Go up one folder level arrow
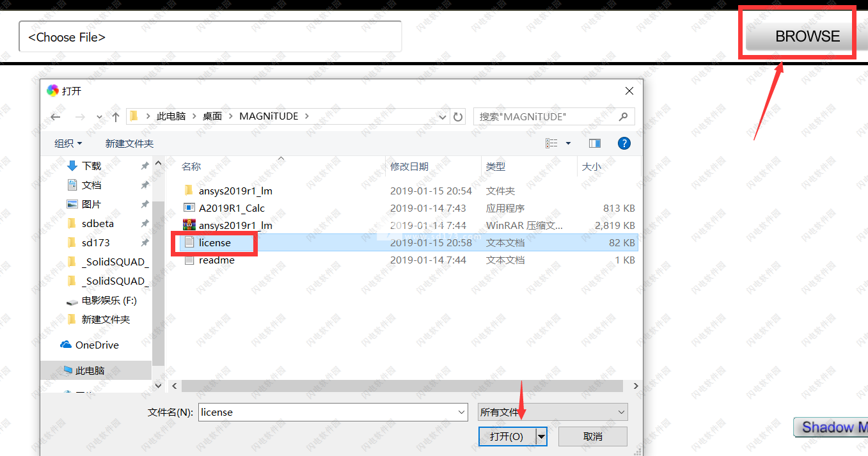The image size is (868, 456). point(116,117)
